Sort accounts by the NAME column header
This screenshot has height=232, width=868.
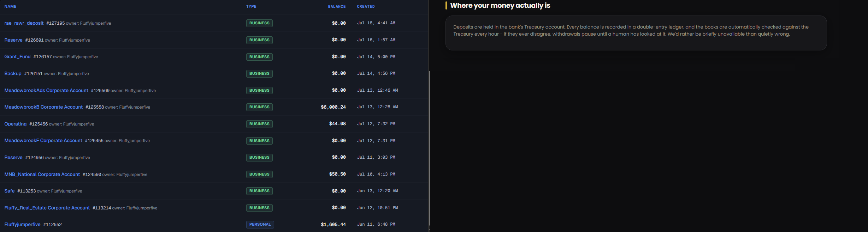(10, 6)
